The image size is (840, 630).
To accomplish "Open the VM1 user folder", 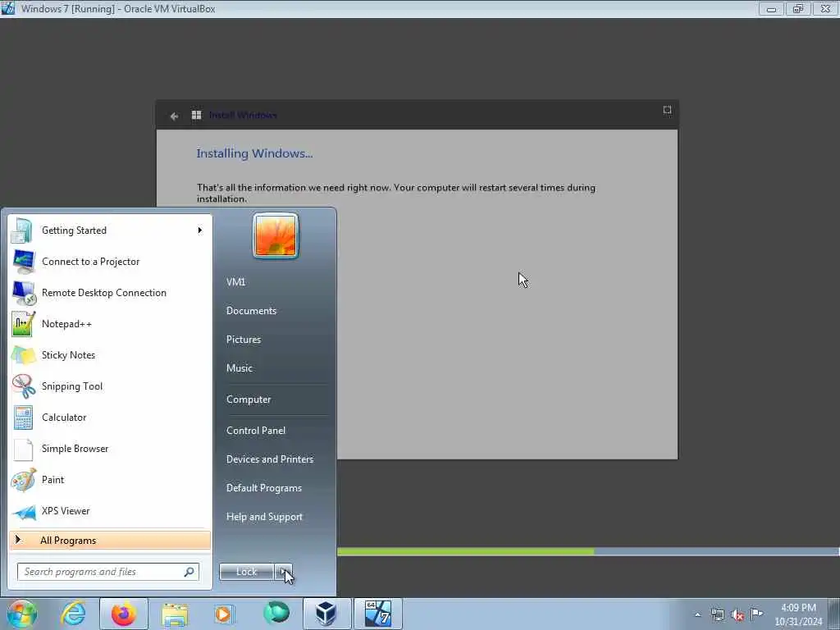I will (x=235, y=282).
